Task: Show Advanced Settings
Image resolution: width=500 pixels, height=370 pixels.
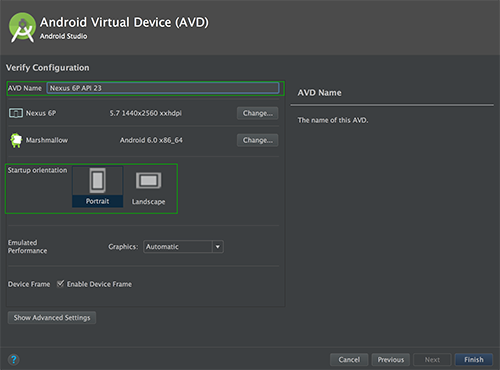Action: click(52, 318)
